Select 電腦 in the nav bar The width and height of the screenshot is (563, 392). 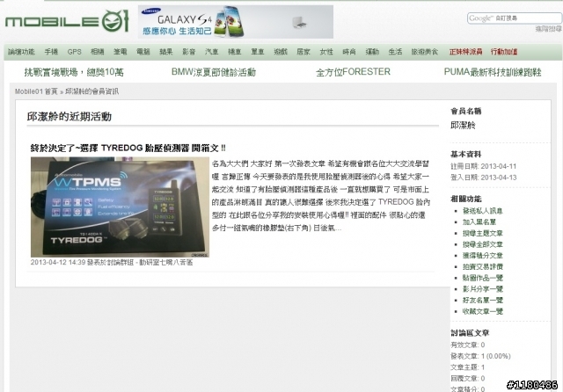coord(143,52)
